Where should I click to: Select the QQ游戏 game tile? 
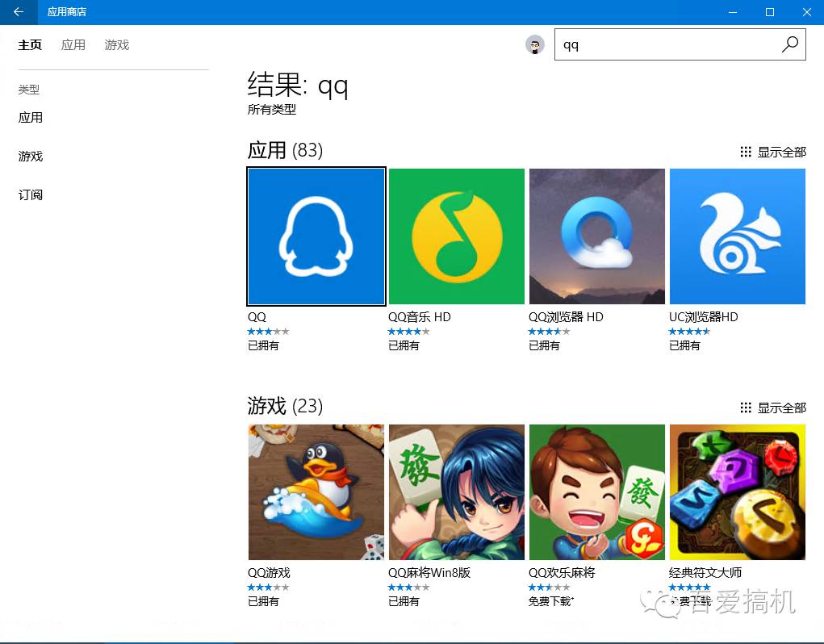(x=316, y=491)
